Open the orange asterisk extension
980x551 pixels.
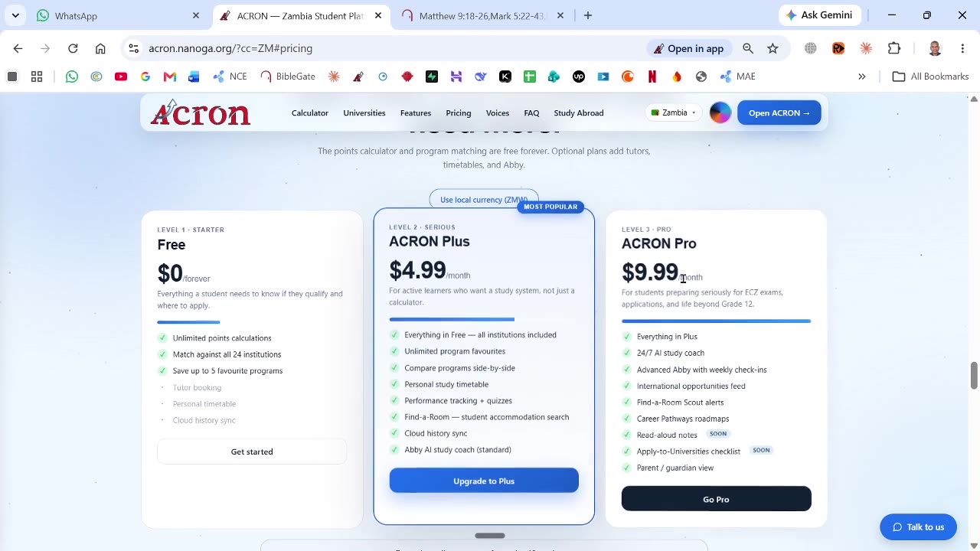[x=866, y=48]
